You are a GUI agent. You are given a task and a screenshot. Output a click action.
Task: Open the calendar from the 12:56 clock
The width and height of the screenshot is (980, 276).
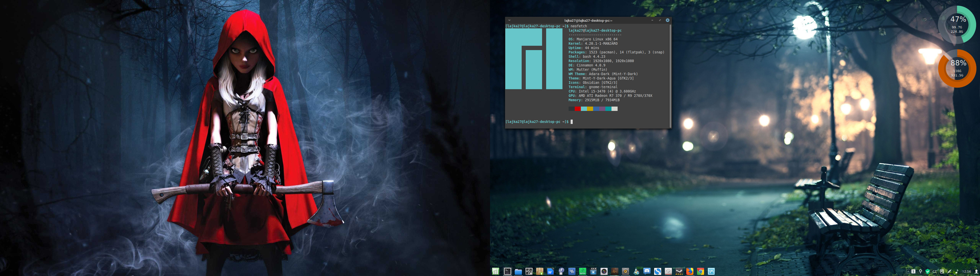966,272
